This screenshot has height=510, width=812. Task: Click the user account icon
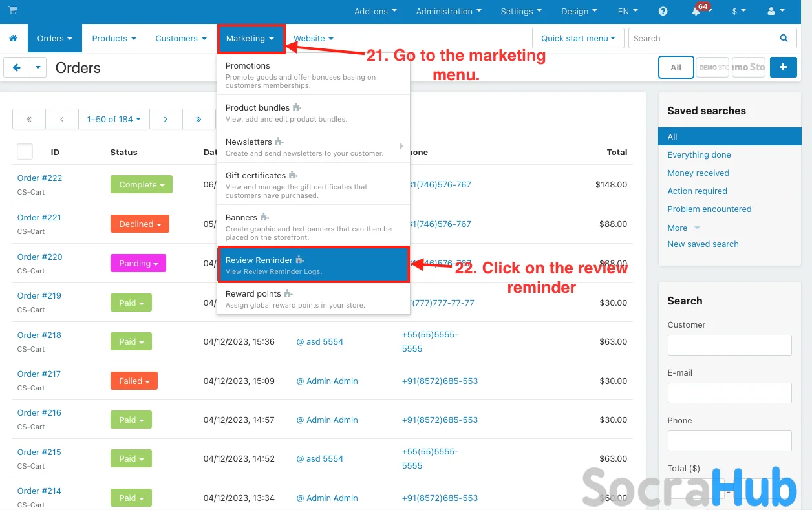point(775,12)
